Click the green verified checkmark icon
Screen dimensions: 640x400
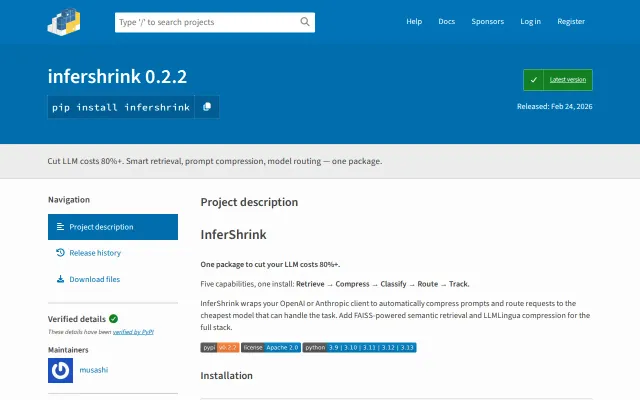(113, 319)
